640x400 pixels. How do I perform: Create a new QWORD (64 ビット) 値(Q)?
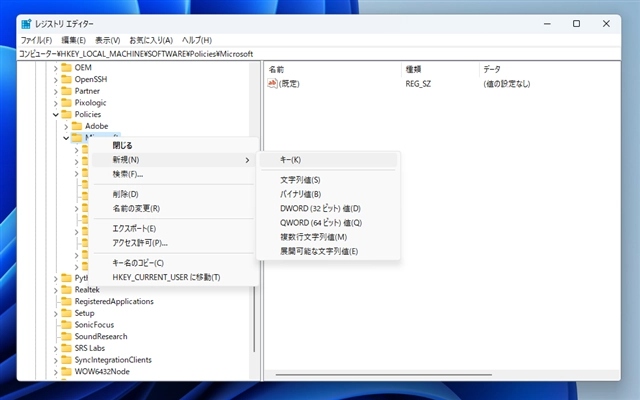coord(328,223)
